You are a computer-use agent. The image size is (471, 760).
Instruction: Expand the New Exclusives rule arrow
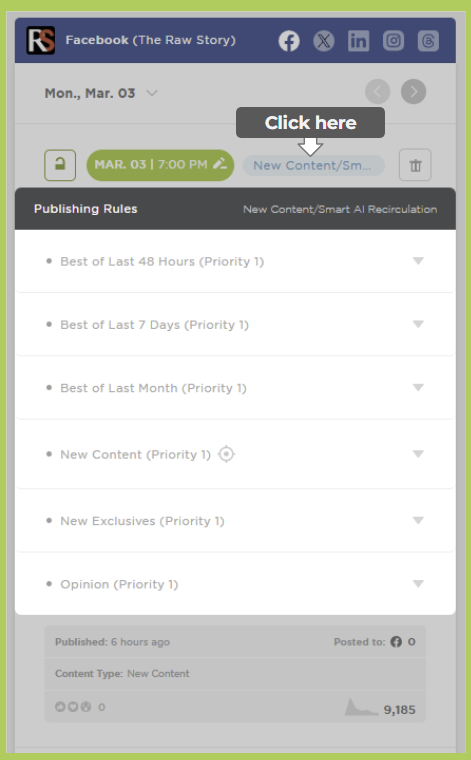pyautogui.click(x=418, y=520)
